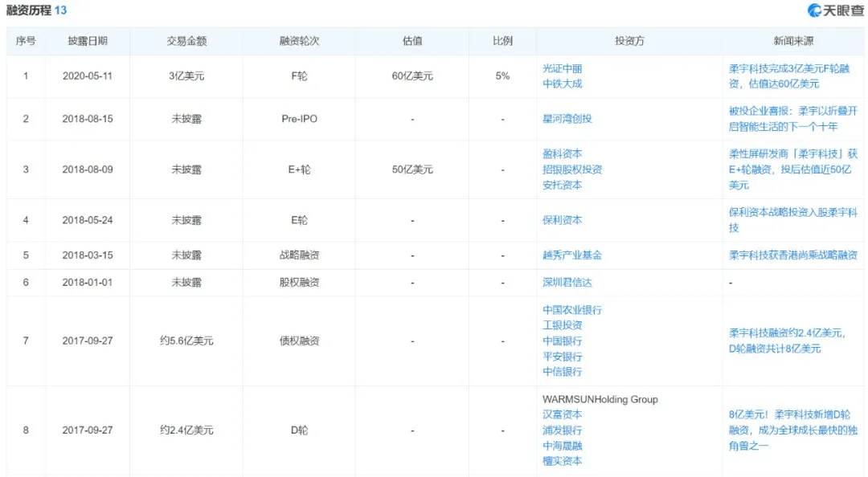Open 保利资本 investor link
This screenshot has width=868, height=477.
(562, 220)
